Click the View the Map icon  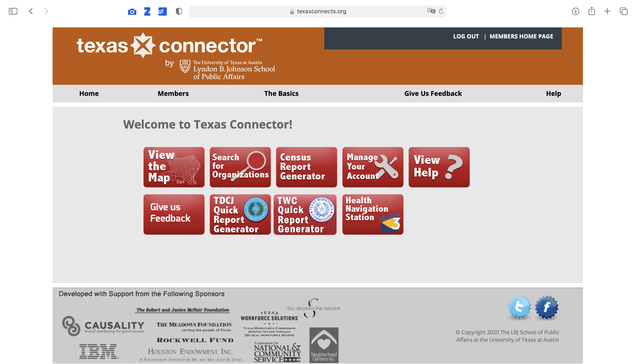click(174, 167)
